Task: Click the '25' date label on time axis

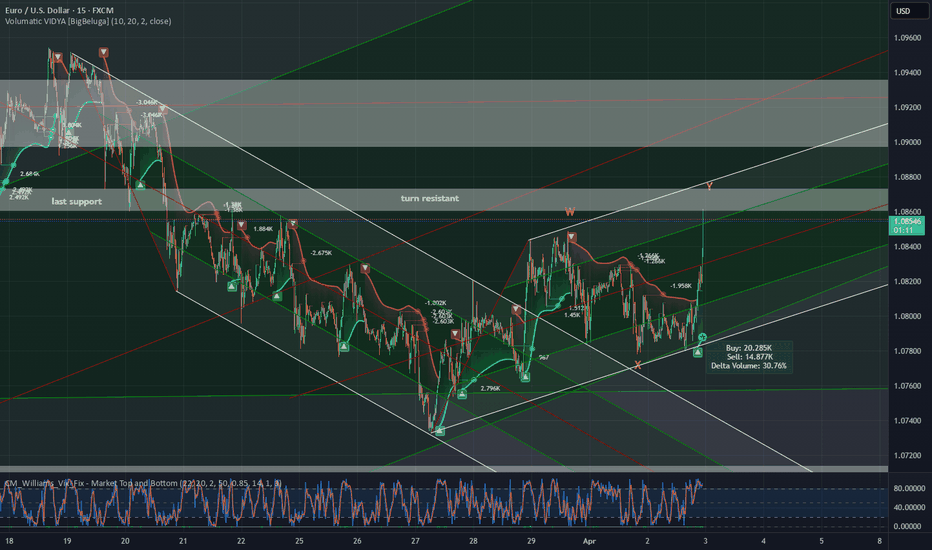Action: pos(299,541)
